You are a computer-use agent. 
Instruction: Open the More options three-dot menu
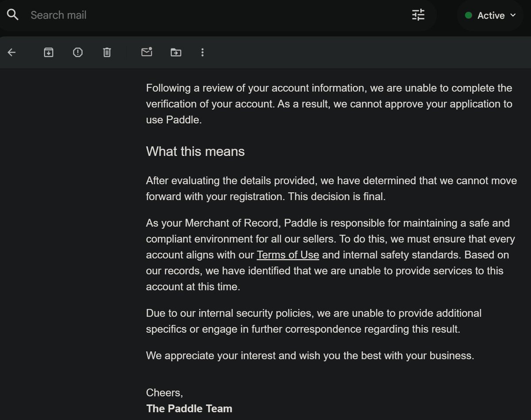202,53
